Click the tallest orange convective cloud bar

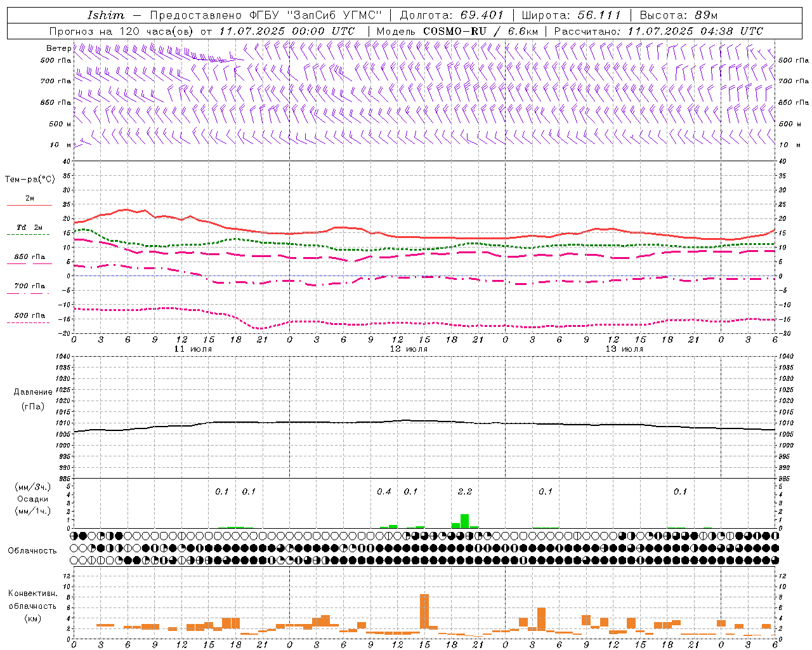coord(424,611)
